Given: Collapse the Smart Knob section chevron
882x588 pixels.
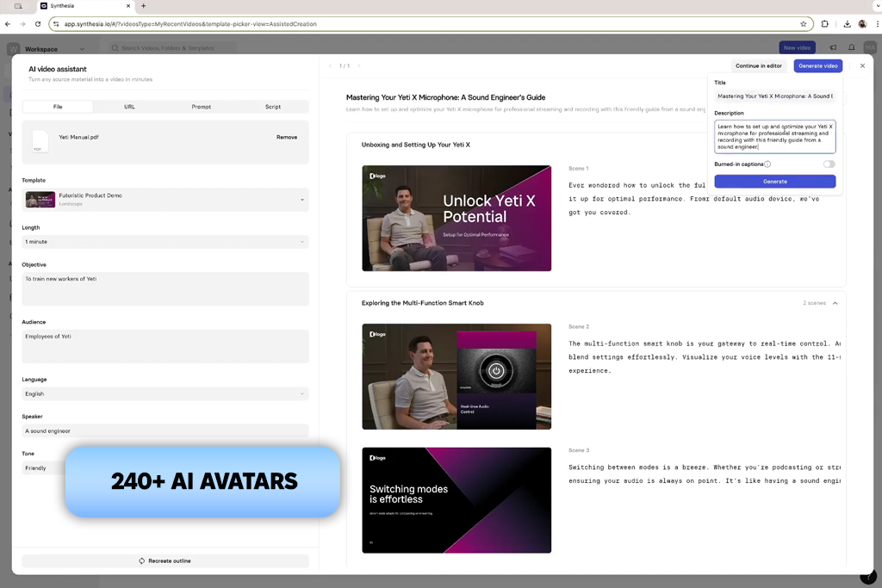Looking at the screenshot, I should [835, 303].
